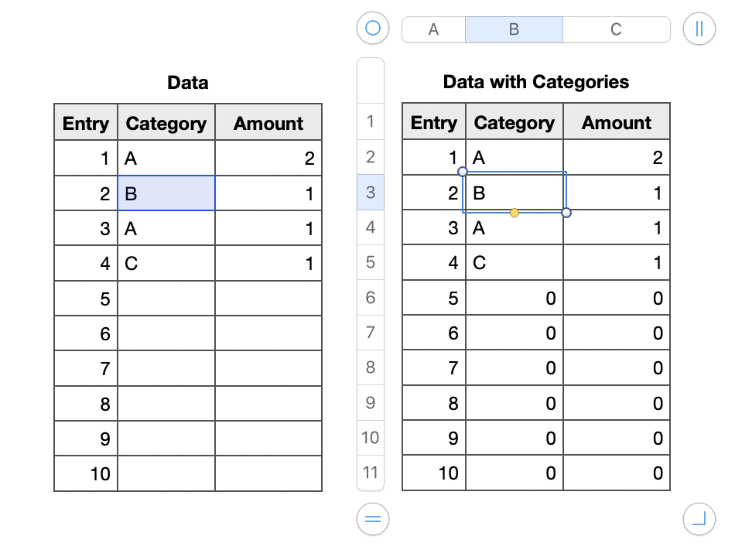Select column B header tab
Screen dimensions: 735x560
(514, 29)
